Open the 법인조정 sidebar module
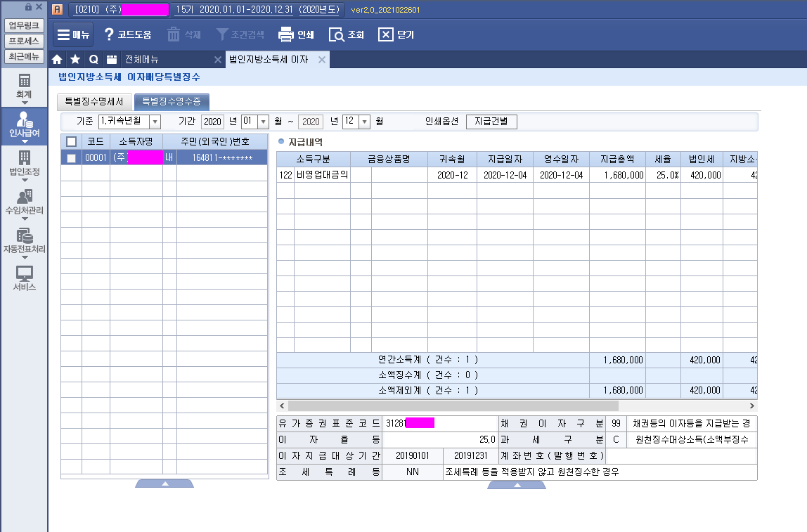 [25, 163]
